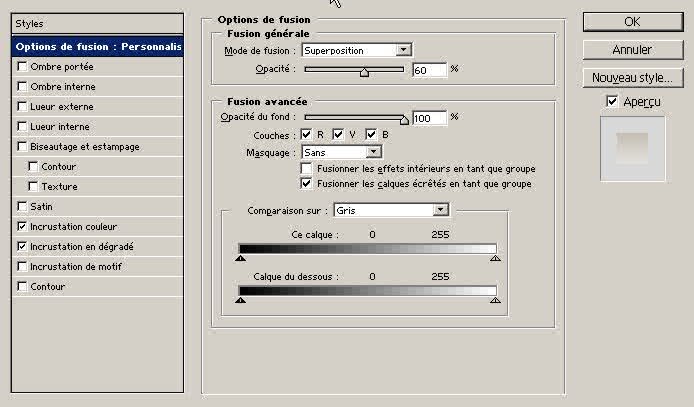
Task: Select Options de fusion list item
Action: pos(97,46)
